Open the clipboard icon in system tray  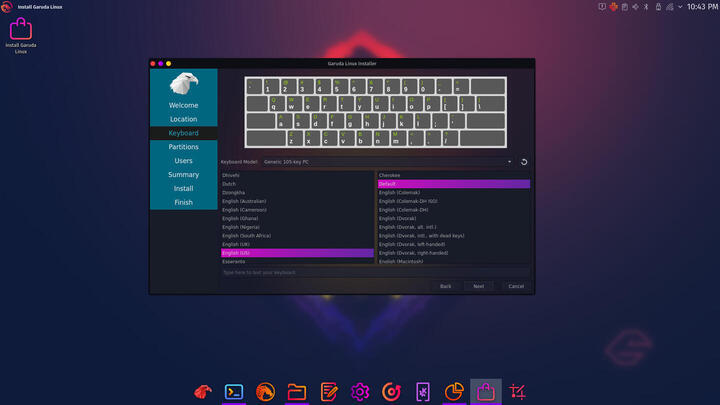point(624,7)
